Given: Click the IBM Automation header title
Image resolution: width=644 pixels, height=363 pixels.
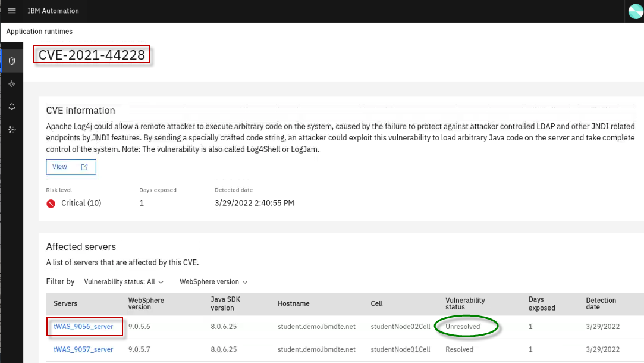Looking at the screenshot, I should (x=53, y=11).
